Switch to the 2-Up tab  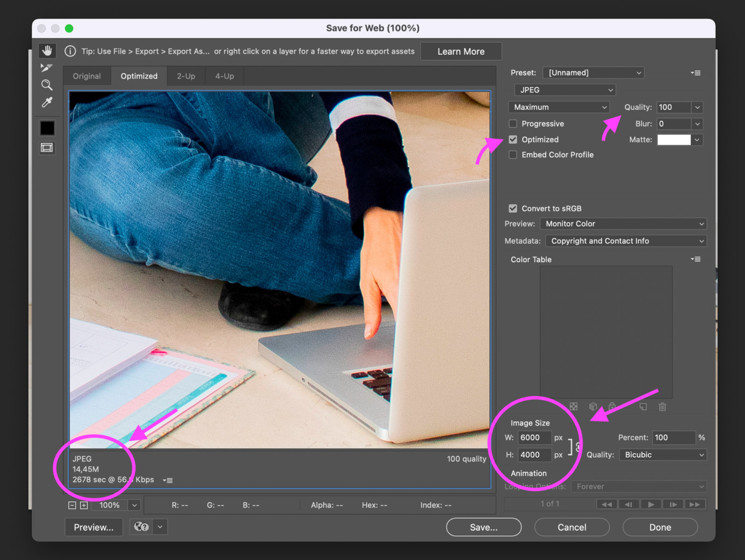click(186, 76)
